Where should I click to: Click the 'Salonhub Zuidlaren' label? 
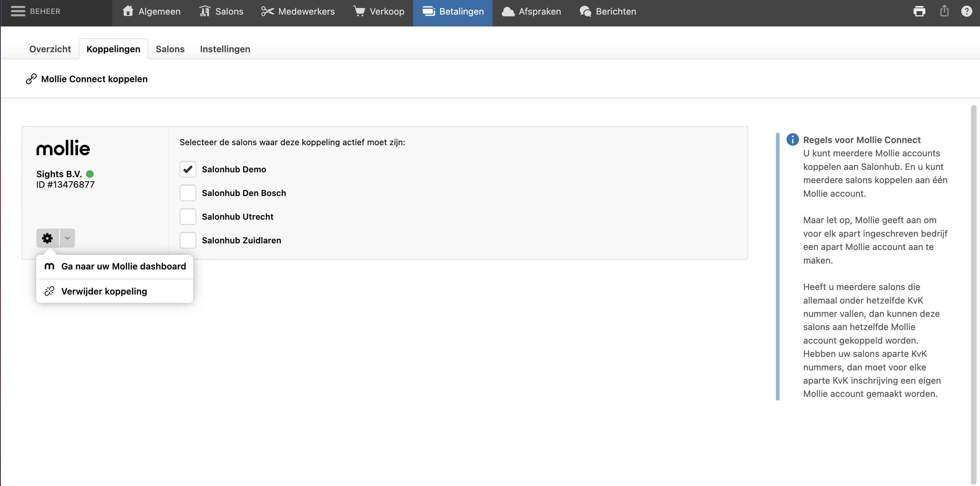(242, 240)
